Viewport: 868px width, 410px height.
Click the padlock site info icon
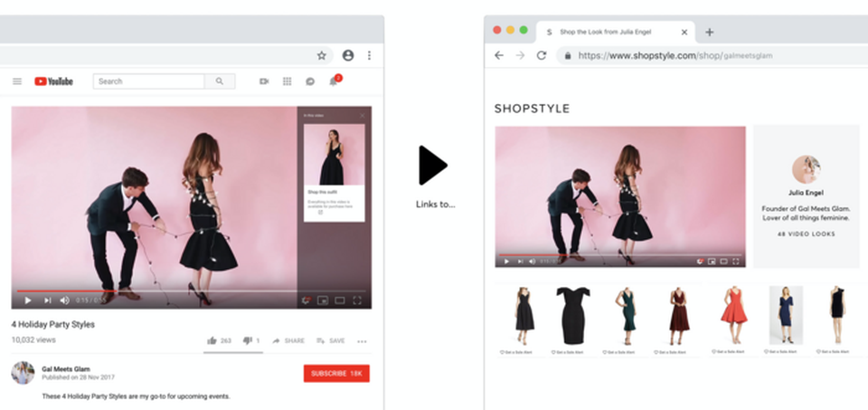[x=568, y=55]
